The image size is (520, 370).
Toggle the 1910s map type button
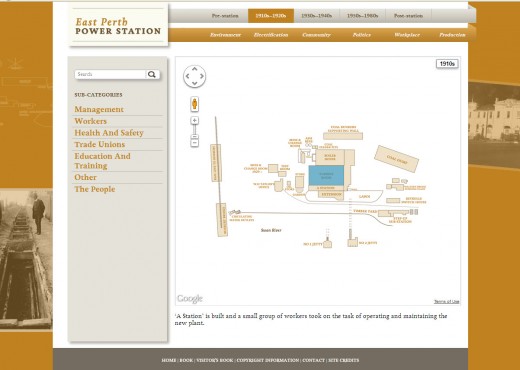click(x=447, y=64)
